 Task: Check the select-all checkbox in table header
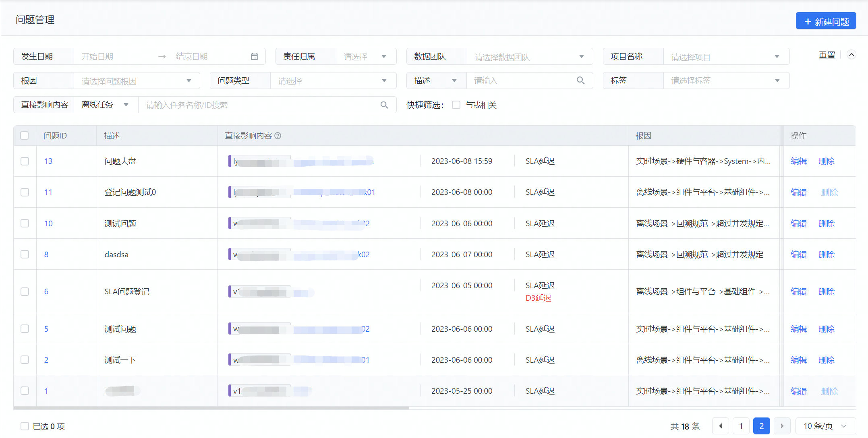(x=25, y=136)
